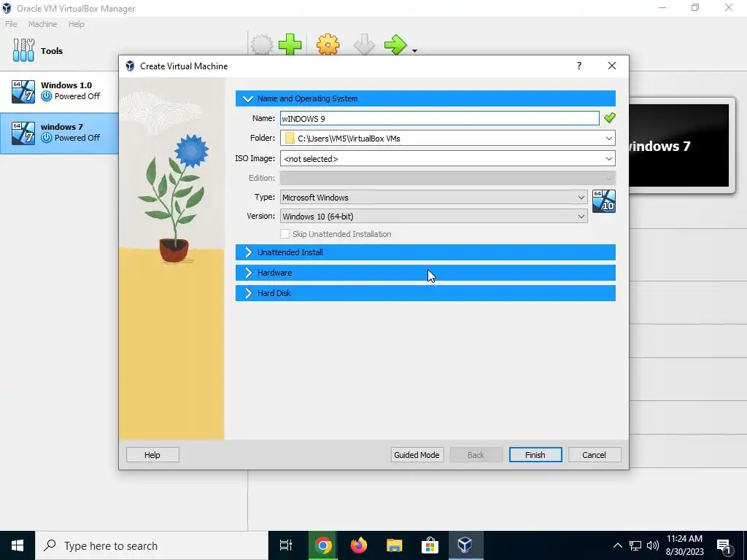The width and height of the screenshot is (747, 560).
Task: Open the Machine menu
Action: 42,24
